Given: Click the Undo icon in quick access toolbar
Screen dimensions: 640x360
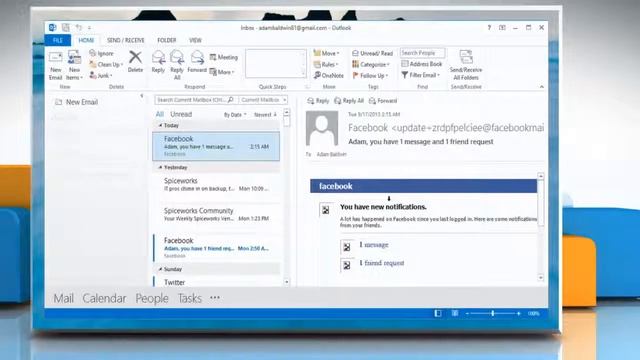Looking at the screenshot, I should coord(78,27).
